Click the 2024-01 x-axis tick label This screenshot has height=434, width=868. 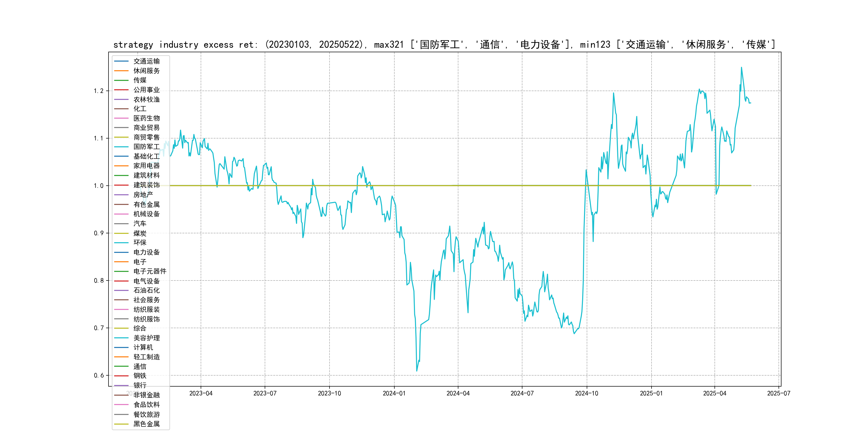[394, 393]
